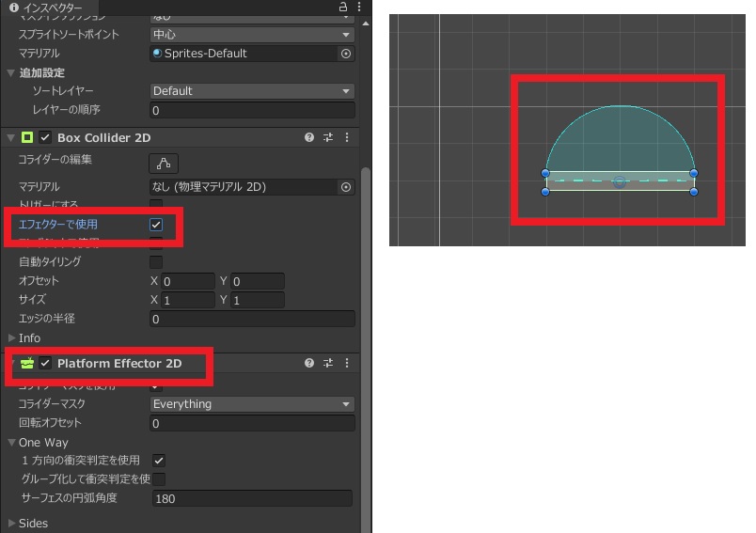
Task: Click the Box Collider 2D title
Action: coord(104,138)
